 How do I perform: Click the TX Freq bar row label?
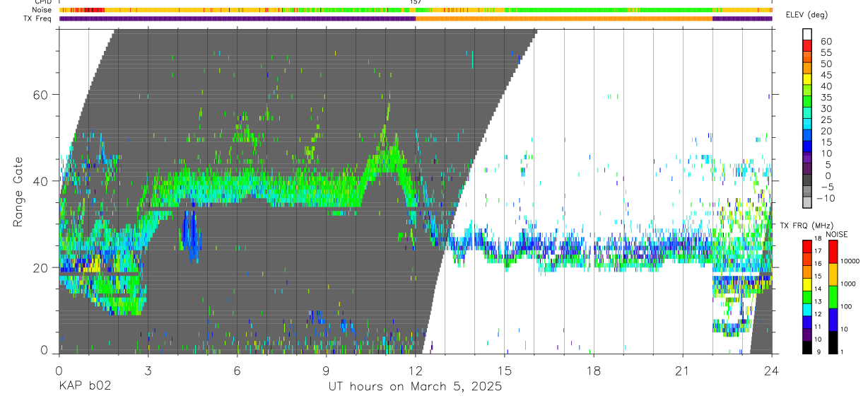coord(38,18)
